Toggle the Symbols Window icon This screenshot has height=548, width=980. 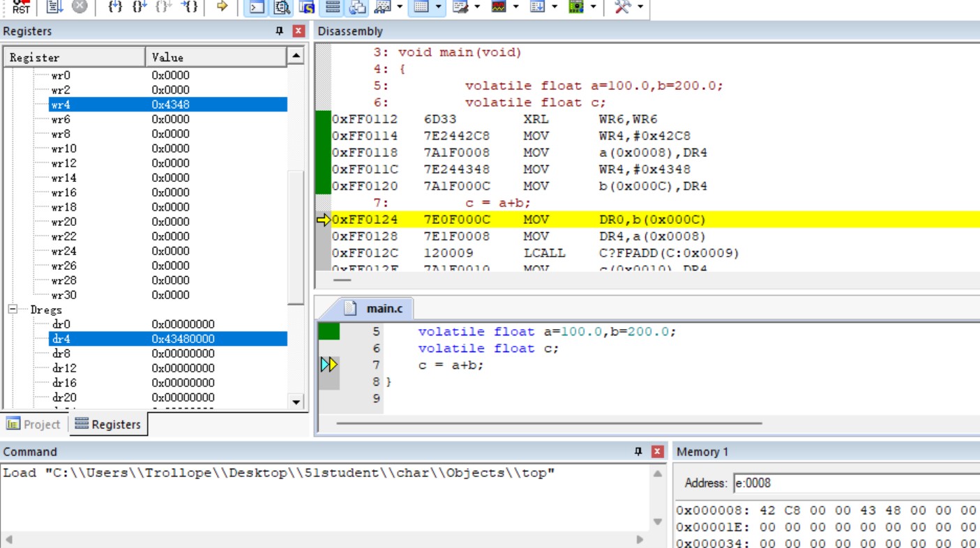tap(307, 7)
